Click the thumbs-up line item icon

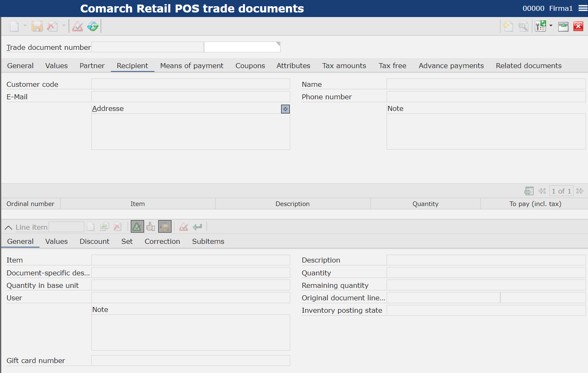(x=151, y=227)
